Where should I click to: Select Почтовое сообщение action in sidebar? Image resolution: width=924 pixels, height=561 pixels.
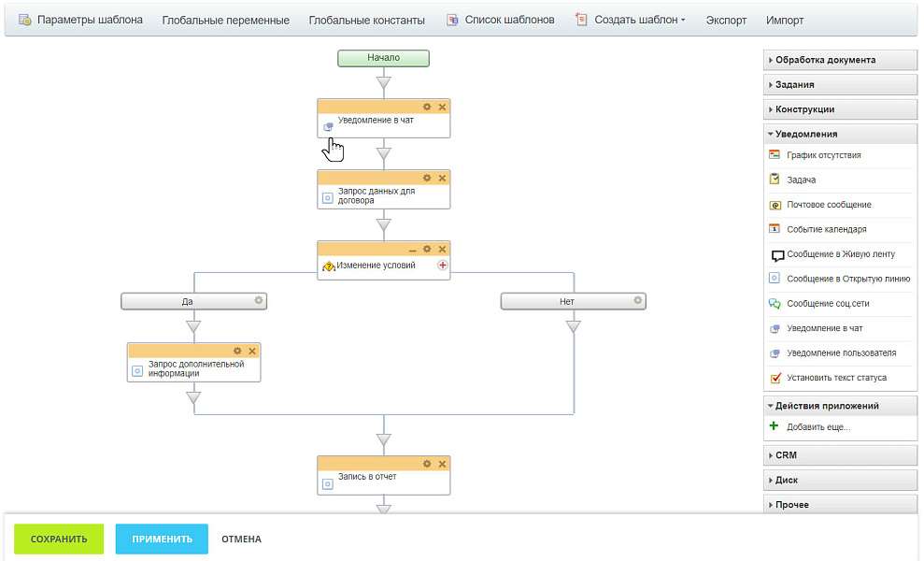(829, 205)
